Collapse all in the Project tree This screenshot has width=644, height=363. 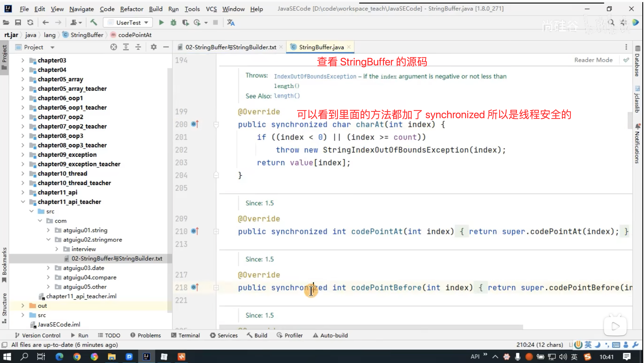tap(138, 47)
